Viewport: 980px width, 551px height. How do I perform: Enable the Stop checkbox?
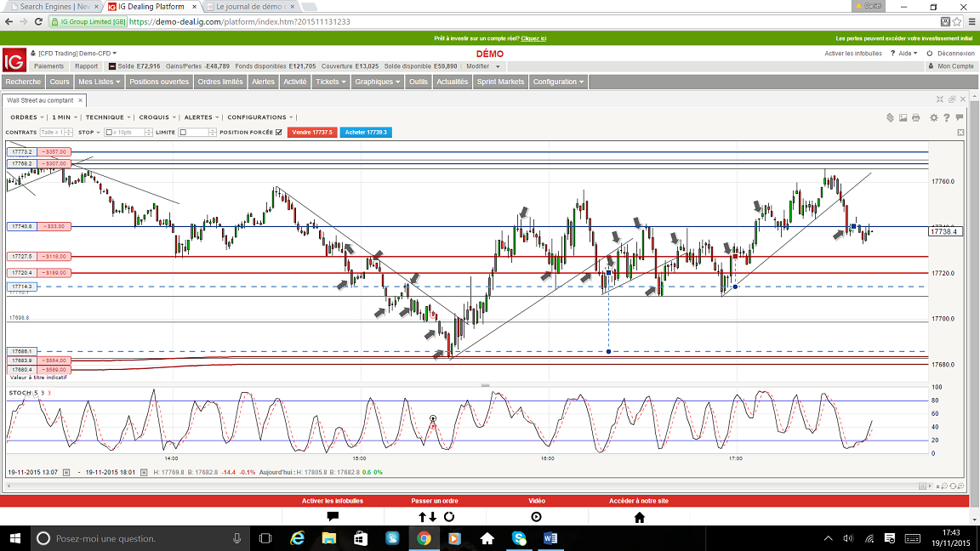109,133
